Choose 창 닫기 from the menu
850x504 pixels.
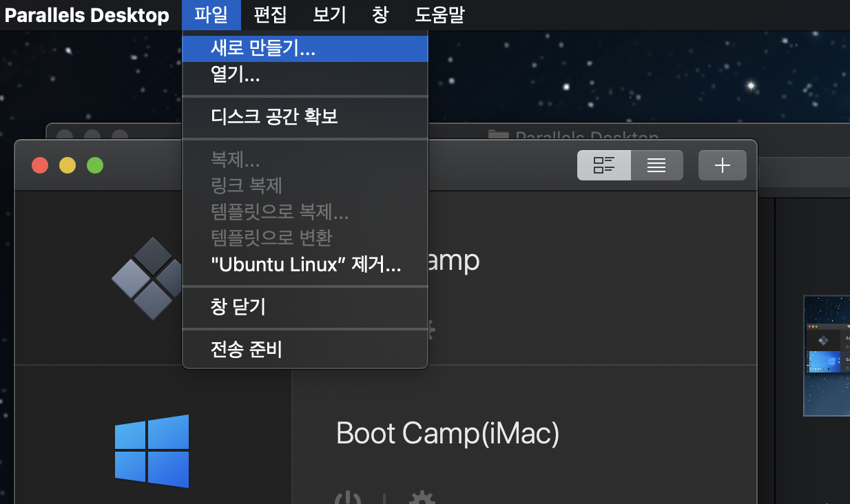tap(305, 306)
